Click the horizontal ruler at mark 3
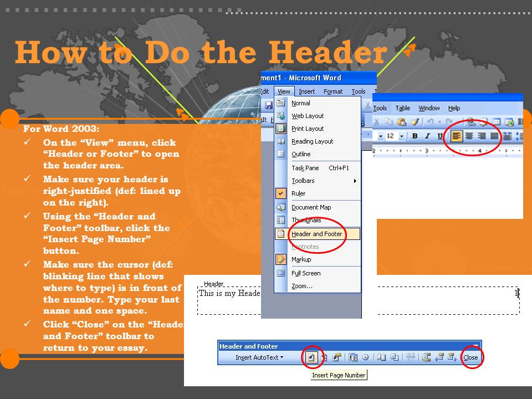 427,150
